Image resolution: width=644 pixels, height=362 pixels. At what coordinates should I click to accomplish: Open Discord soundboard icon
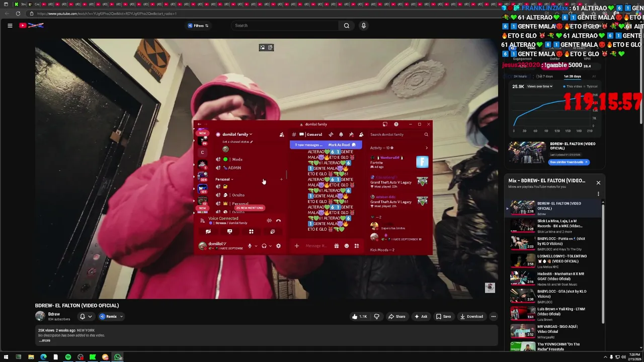point(273,232)
